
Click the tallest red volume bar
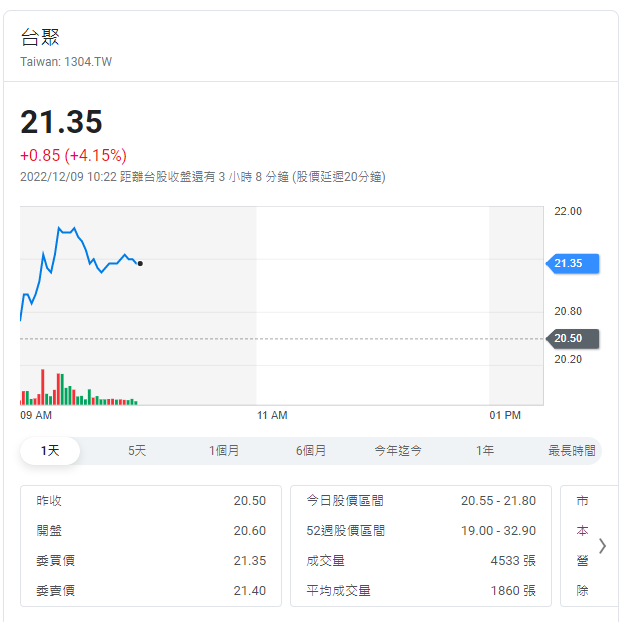coord(42,387)
